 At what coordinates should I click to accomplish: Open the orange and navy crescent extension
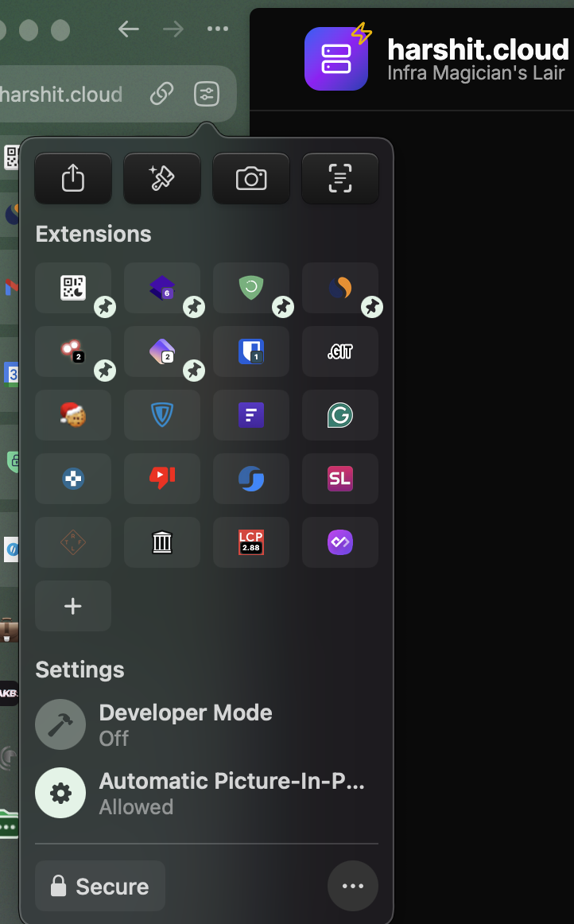340,288
